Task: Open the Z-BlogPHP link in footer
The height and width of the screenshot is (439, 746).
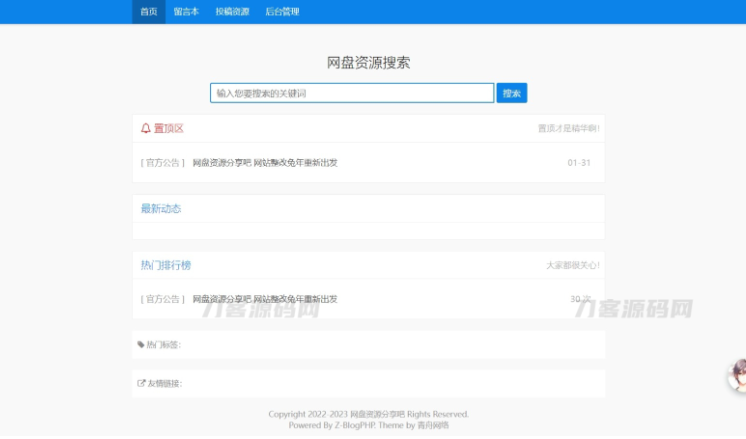Action: tap(355, 425)
